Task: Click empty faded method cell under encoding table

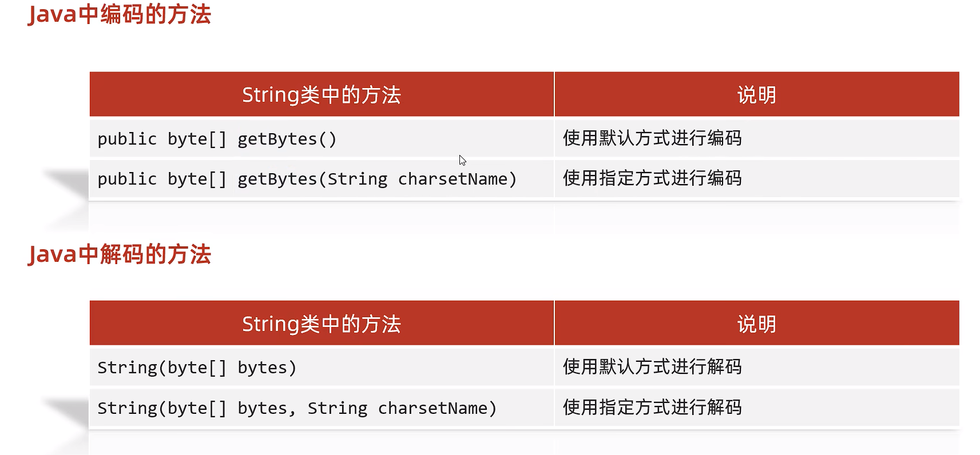Action: (322, 217)
